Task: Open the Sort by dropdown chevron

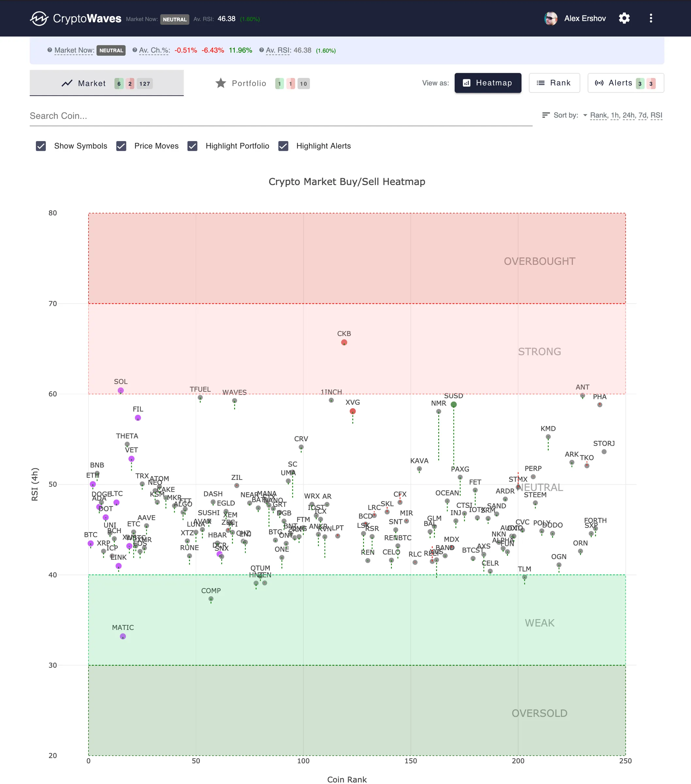Action: [x=585, y=115]
